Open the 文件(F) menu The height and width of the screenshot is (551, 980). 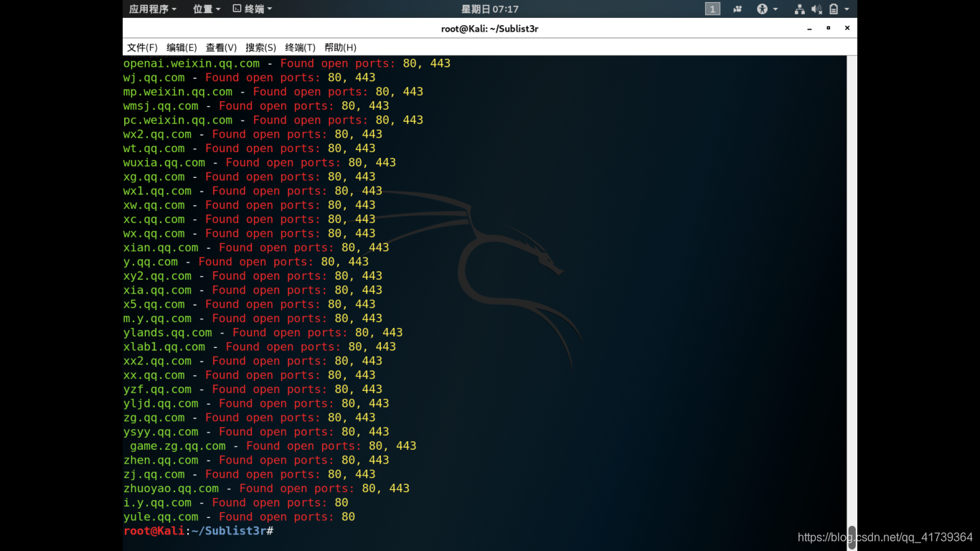(x=142, y=47)
